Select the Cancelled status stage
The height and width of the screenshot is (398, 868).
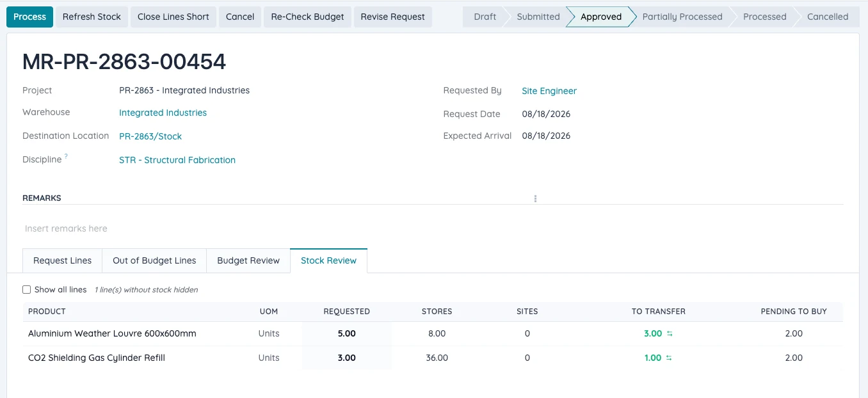tap(828, 17)
